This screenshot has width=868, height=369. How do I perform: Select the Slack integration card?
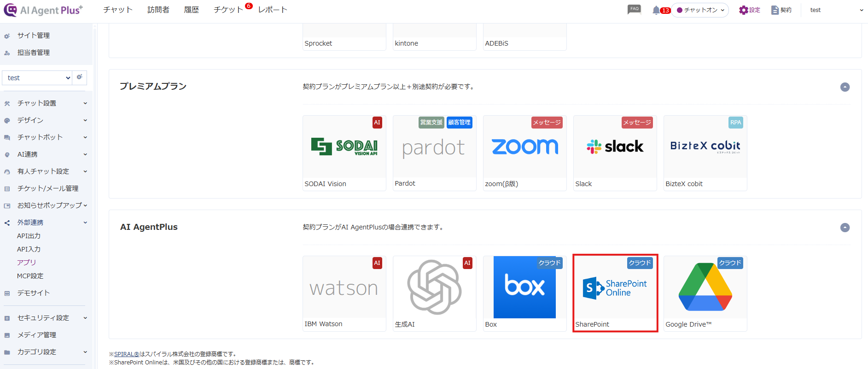[615, 153]
